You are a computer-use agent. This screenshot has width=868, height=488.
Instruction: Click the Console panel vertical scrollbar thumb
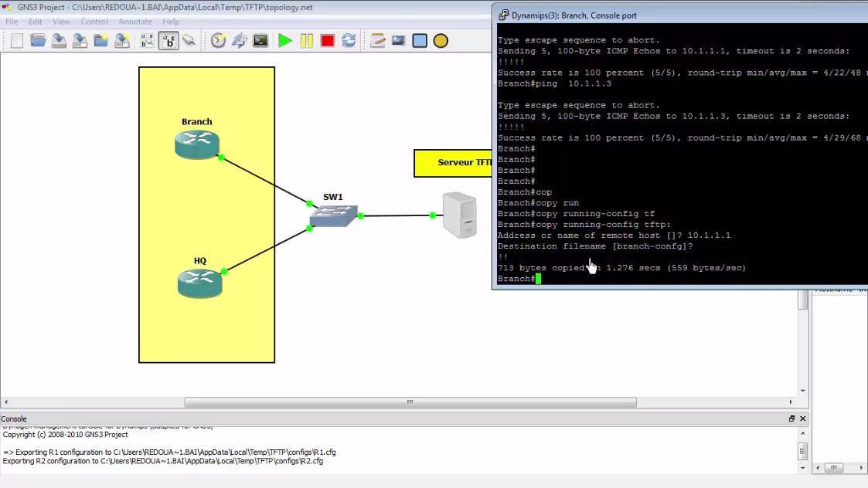(802, 451)
